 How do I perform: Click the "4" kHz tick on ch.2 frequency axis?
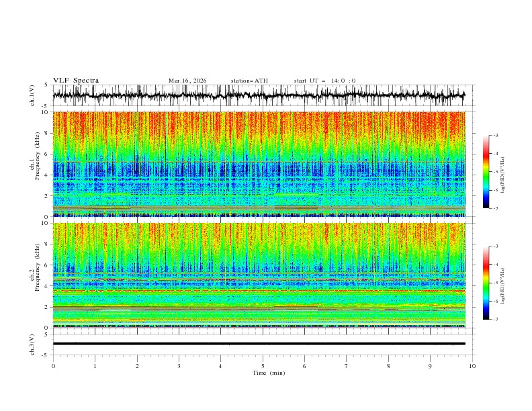click(x=47, y=286)
